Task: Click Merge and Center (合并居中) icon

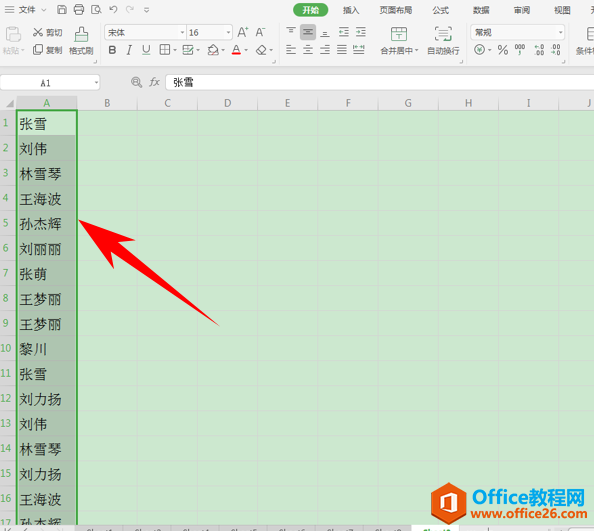Action: coord(399,34)
